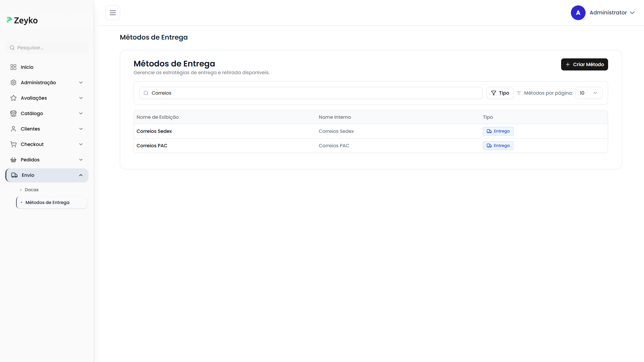Click the Checkout cart icon
The width and height of the screenshot is (644, 362).
pyautogui.click(x=13, y=144)
